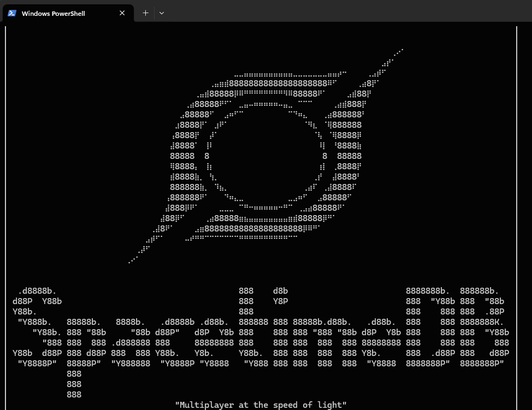532x410 pixels.
Task: Click the PowerShell icon in the tab
Action: click(x=12, y=13)
